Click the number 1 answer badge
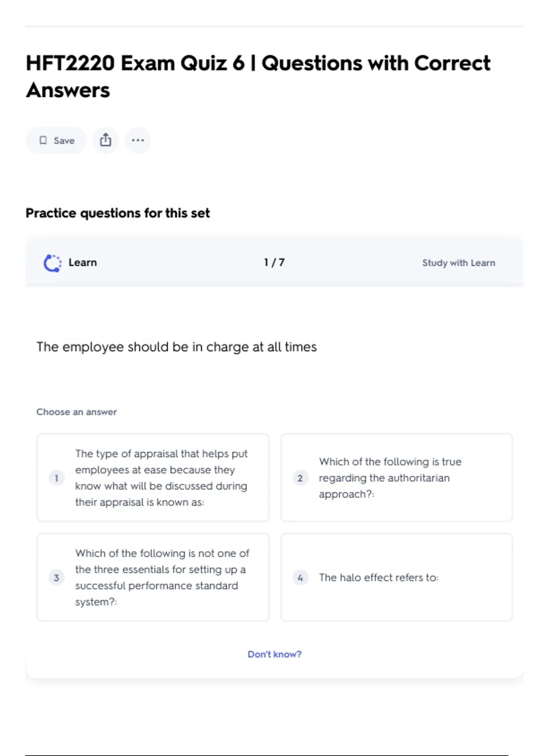 pyautogui.click(x=57, y=478)
